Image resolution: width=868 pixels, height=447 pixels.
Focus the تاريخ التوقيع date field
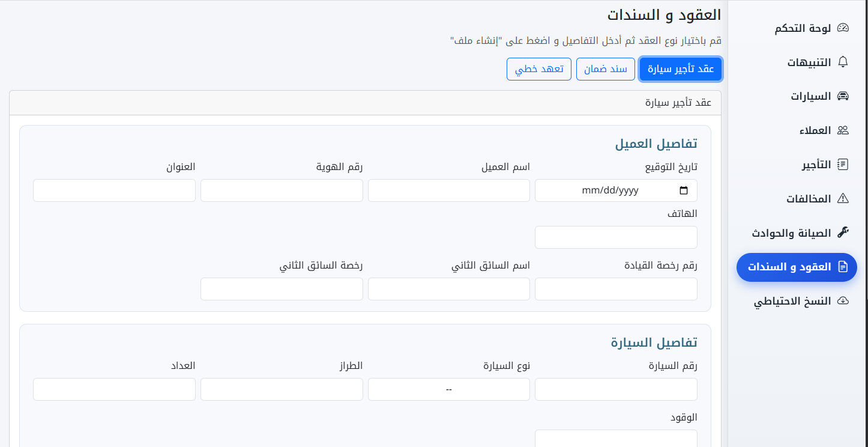[616, 190]
